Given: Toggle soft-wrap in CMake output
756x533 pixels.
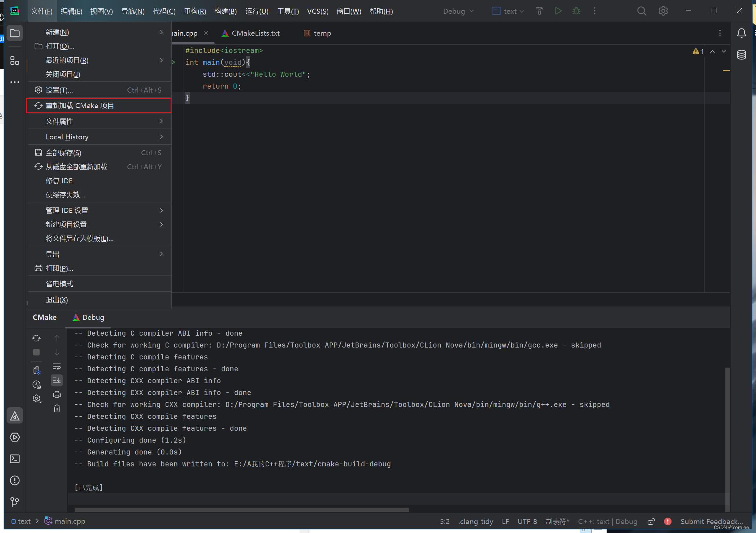Looking at the screenshot, I should [x=57, y=367].
